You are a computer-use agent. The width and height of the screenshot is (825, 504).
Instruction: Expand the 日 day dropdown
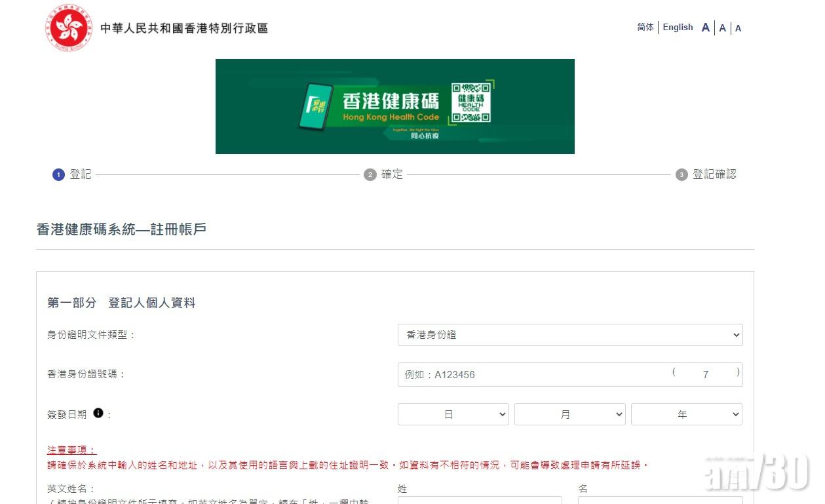453,414
